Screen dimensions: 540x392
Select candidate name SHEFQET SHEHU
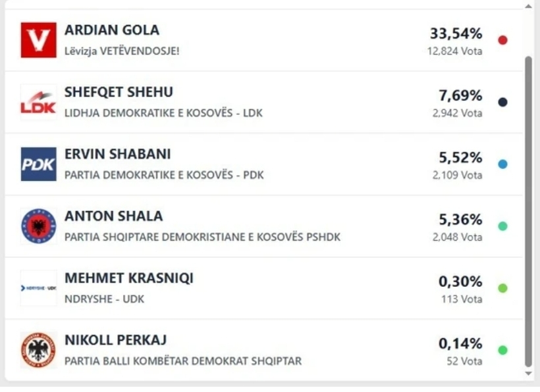click(x=119, y=92)
